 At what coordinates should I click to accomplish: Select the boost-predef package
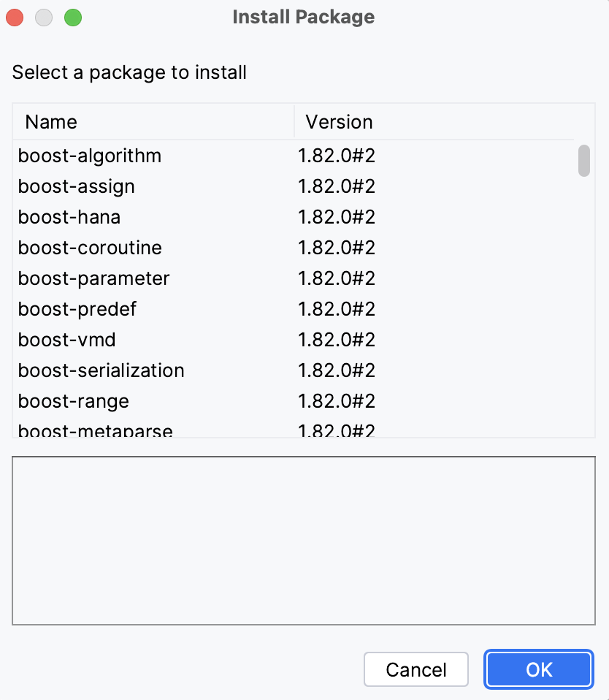click(x=77, y=309)
